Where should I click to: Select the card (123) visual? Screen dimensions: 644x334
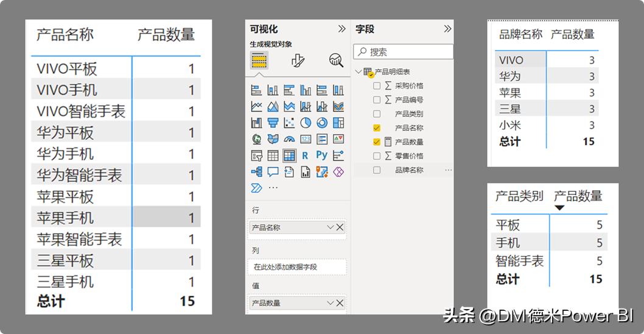[x=306, y=139]
